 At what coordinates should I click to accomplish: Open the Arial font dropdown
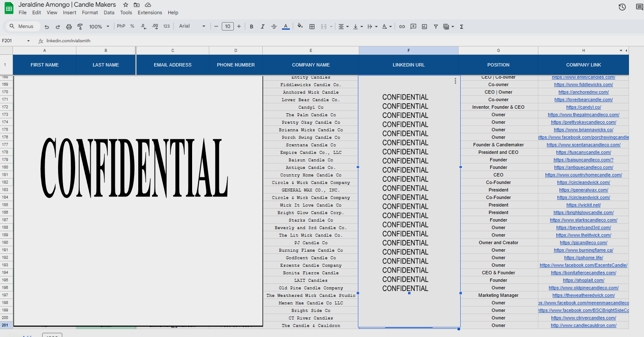point(192,26)
